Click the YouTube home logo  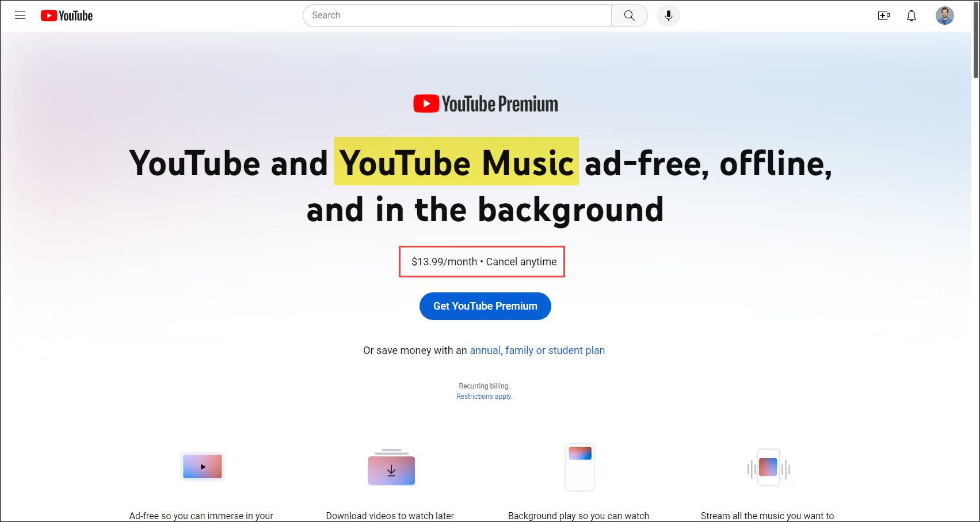point(67,16)
